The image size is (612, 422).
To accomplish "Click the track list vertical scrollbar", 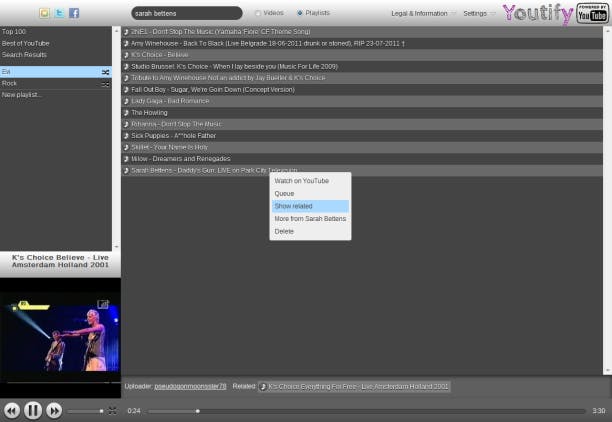I will point(607,201).
